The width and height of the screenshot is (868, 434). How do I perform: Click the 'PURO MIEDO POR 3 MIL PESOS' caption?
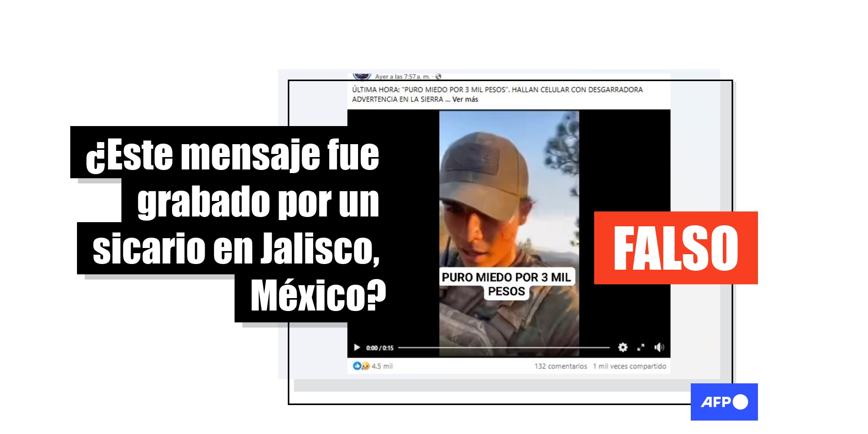tap(506, 284)
